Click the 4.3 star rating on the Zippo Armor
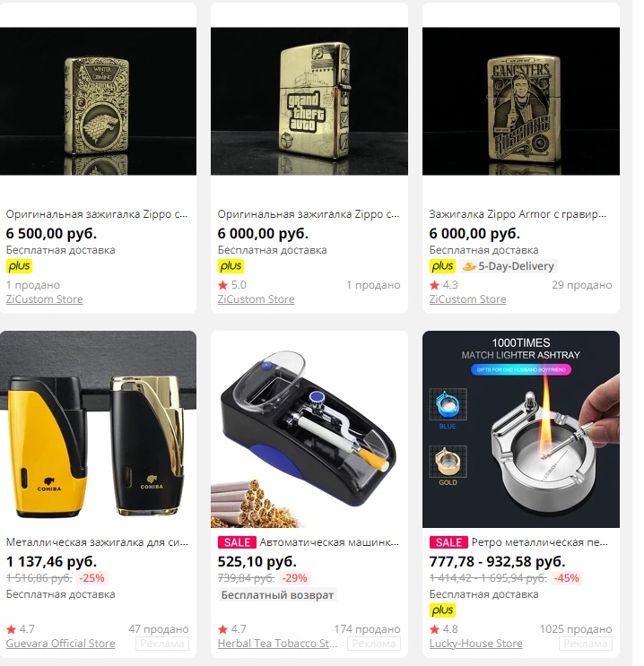Screen dimensions: 644x666 (443, 285)
